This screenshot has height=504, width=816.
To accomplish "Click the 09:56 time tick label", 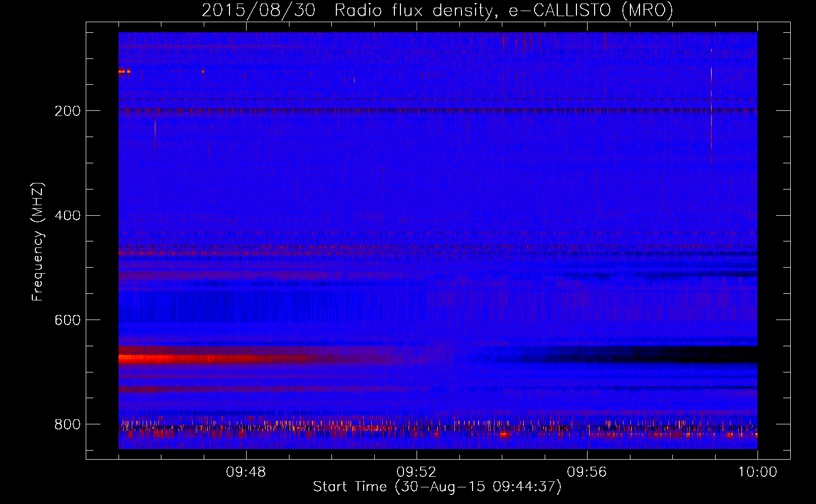I will pyautogui.click(x=587, y=472).
